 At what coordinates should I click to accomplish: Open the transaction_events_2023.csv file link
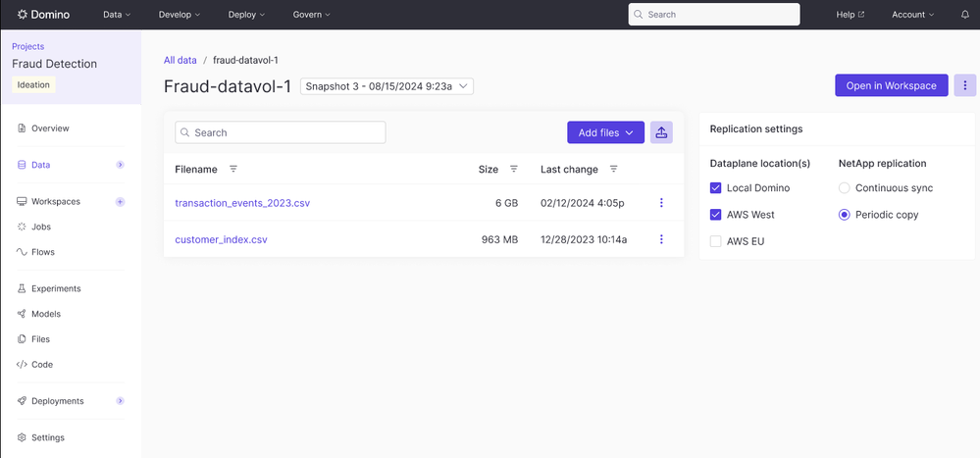(x=242, y=203)
